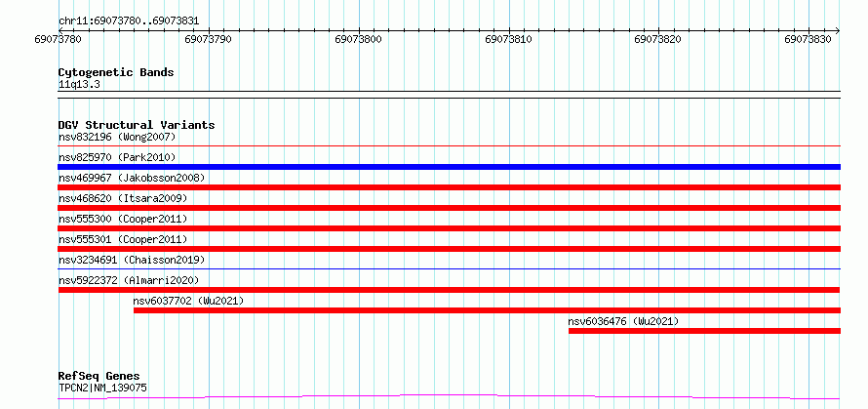Click the red bar under nsv469967

click(x=449, y=187)
